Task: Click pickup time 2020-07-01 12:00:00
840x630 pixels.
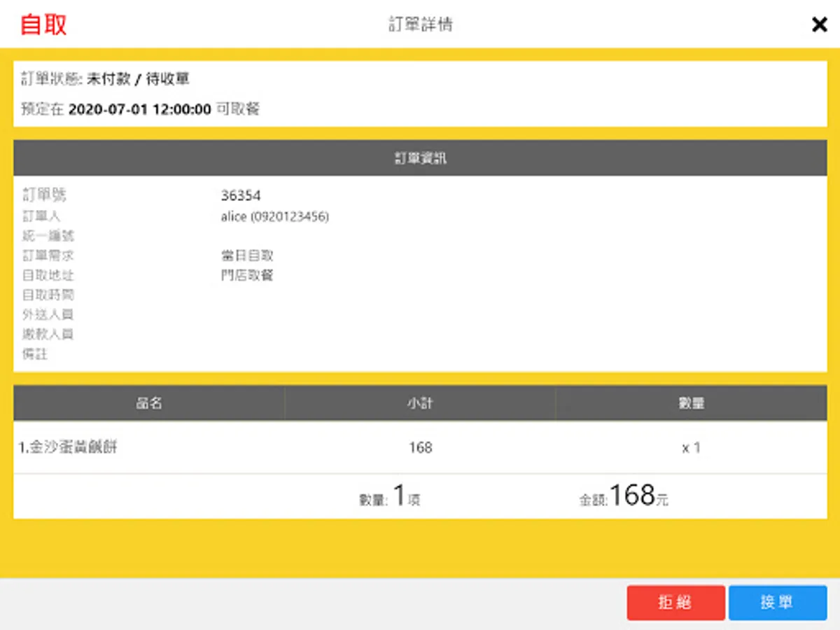Action: 140,110
